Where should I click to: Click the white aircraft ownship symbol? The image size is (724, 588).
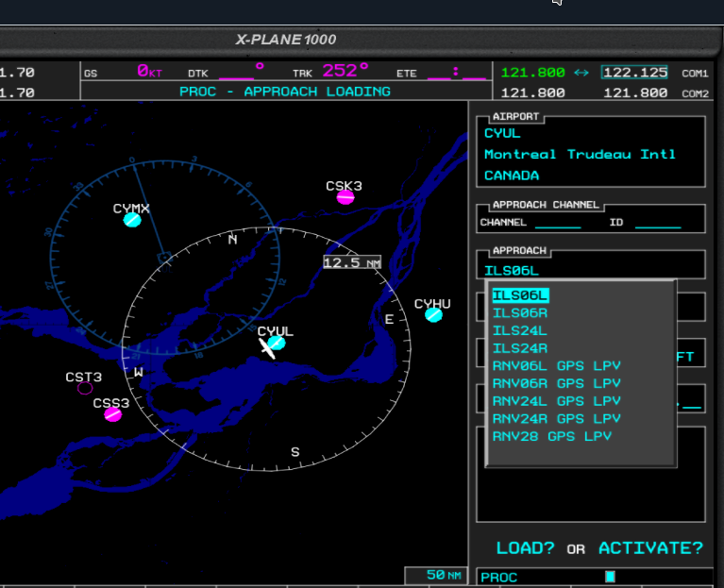(x=267, y=348)
